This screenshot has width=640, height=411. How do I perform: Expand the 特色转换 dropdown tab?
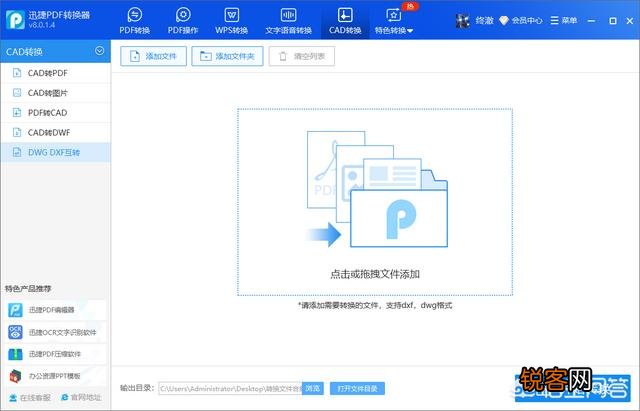(394, 20)
